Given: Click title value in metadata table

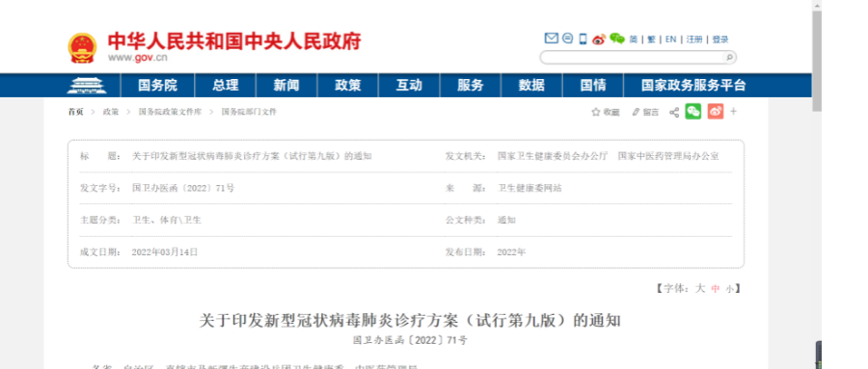Looking at the screenshot, I should click(252, 156).
